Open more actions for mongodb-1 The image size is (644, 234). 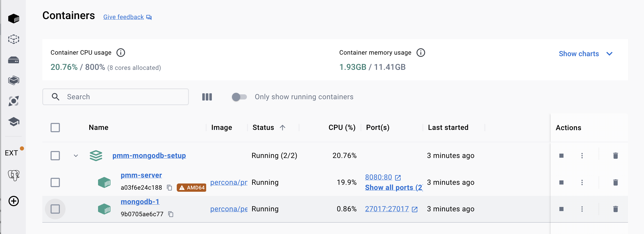[582, 209]
